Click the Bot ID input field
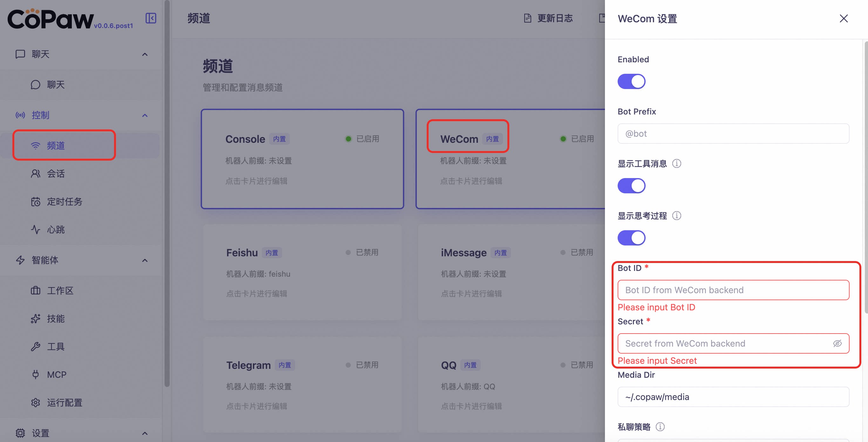 coord(733,290)
